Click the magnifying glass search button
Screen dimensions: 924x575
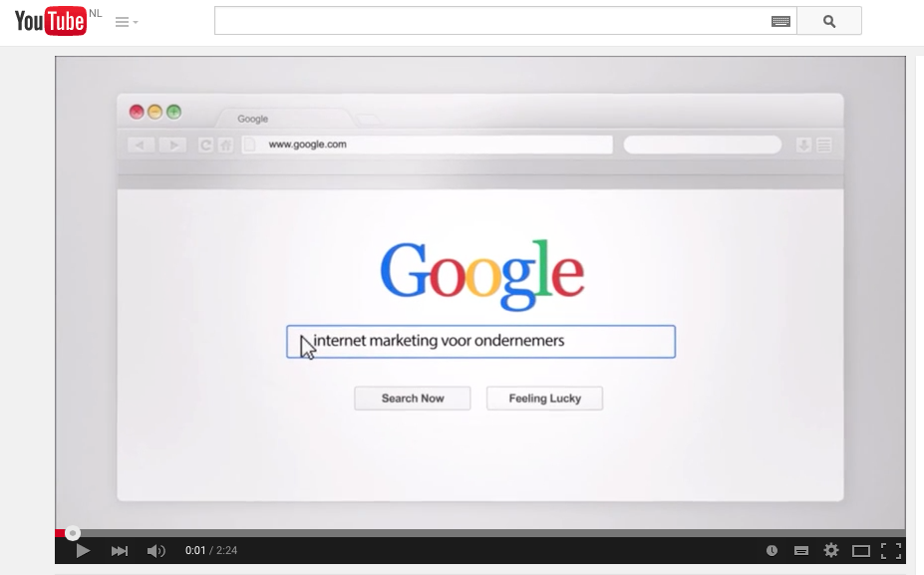829,21
